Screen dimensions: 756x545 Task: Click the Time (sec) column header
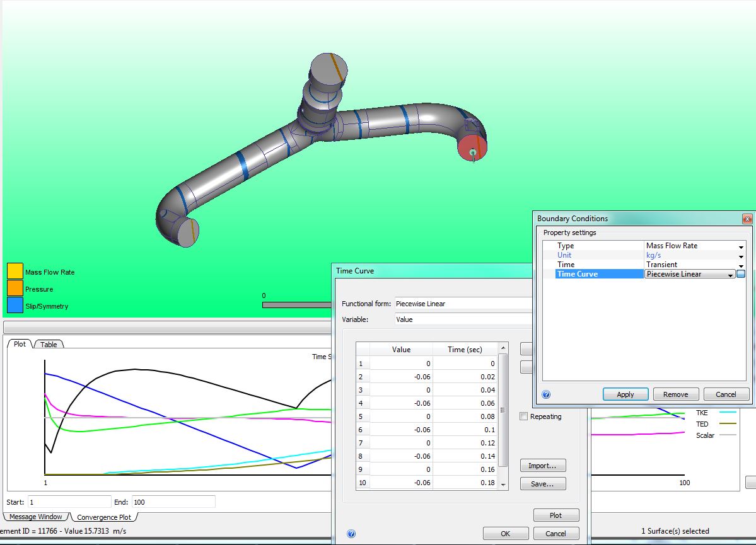tap(465, 349)
